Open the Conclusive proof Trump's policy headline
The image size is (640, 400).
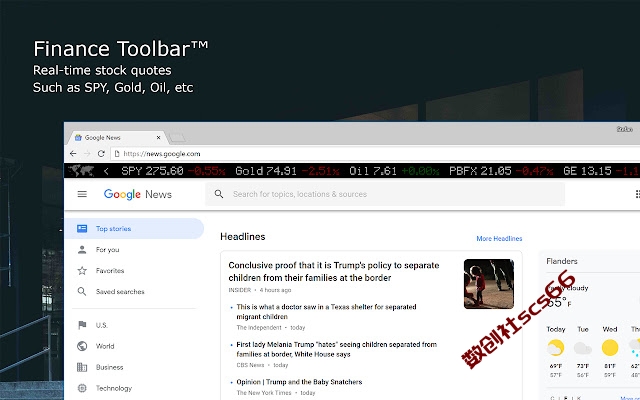pos(334,271)
